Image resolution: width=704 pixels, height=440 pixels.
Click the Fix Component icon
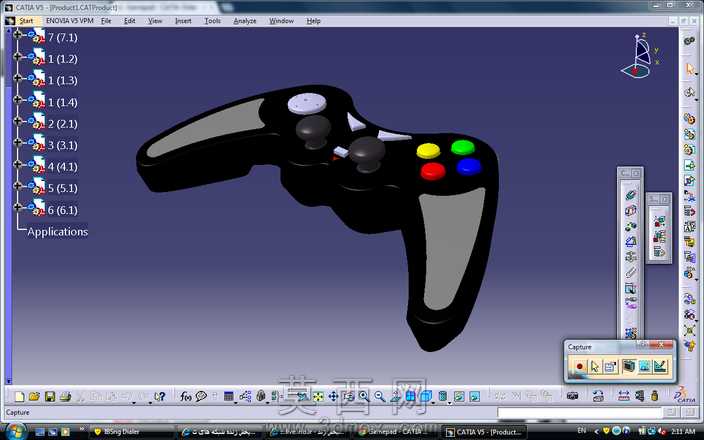pos(630,257)
